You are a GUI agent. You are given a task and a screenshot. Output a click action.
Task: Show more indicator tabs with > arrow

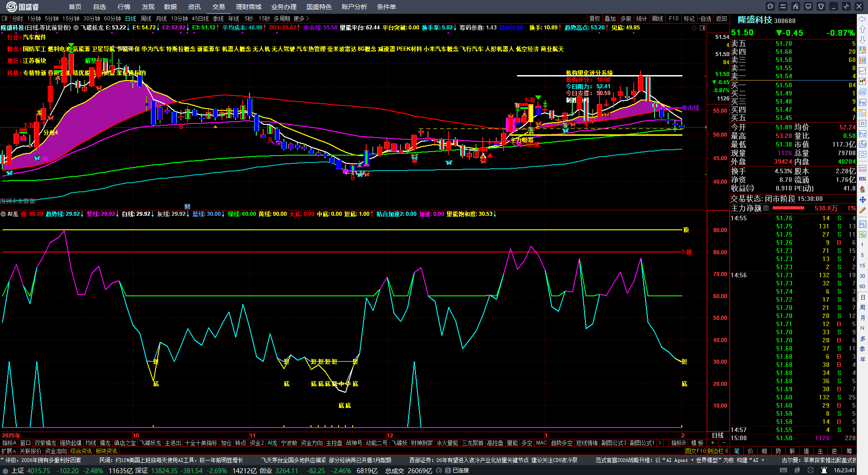(660, 443)
